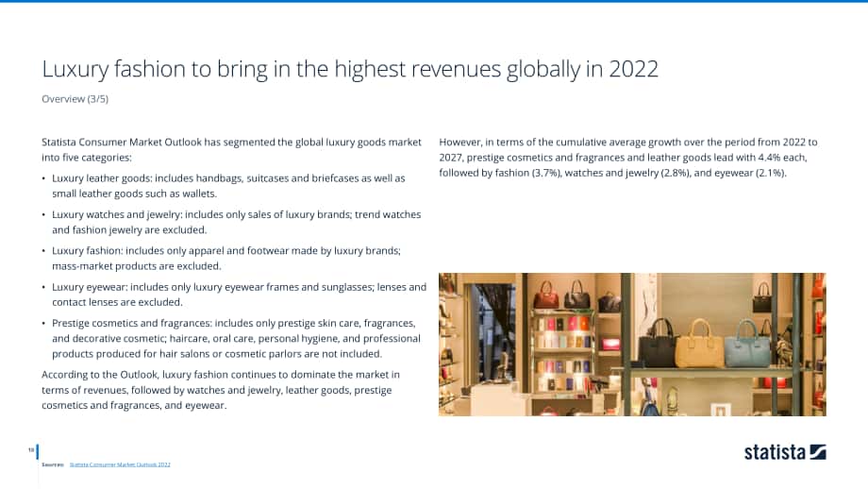This screenshot has height=489, width=868.
Task: Click the light blue handbag in the photo
Action: point(747,344)
